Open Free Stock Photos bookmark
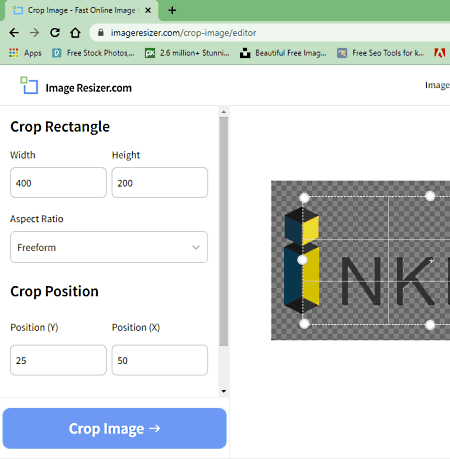Screen dimensions: 450x459 click(93, 53)
